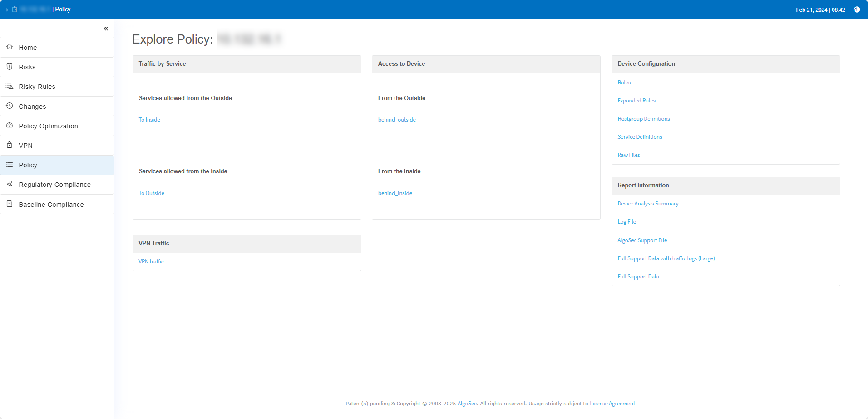Screen dimensions: 868x419
Task: Expand the breadcrumb arrow in top bar
Action: coord(7,10)
